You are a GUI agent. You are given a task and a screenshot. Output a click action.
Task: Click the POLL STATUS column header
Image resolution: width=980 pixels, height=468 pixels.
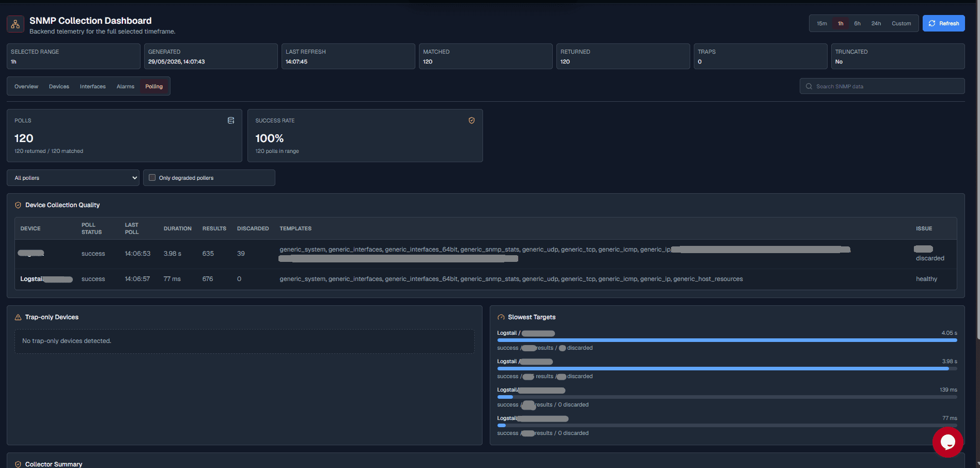91,228
